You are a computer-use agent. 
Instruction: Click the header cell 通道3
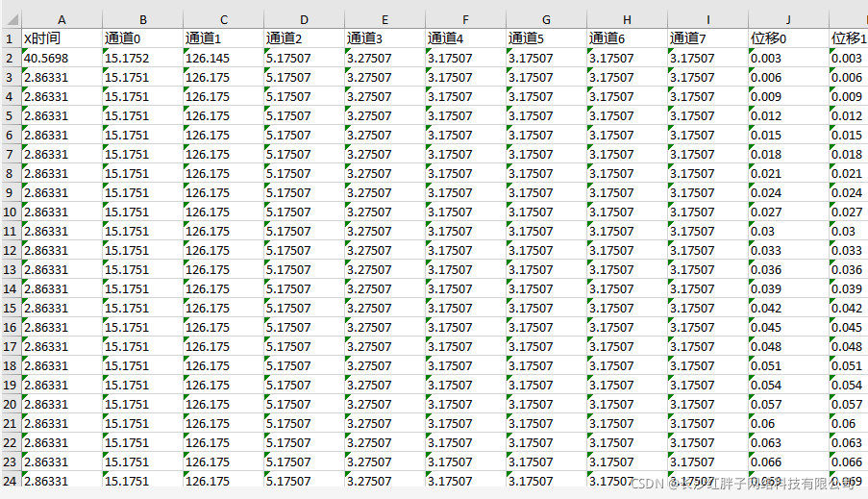[384, 38]
